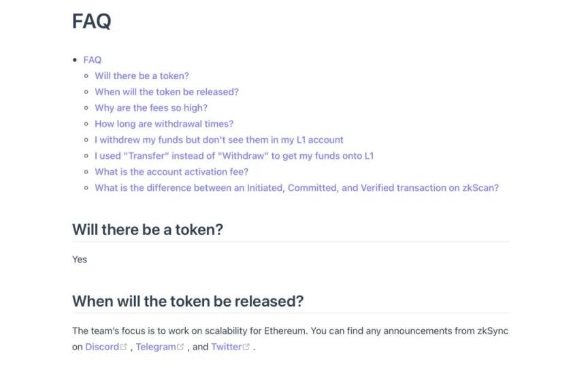Image resolution: width=588 pixels, height=376 pixels.
Task: Click the main FAQ page title
Action: pyautogui.click(x=91, y=21)
